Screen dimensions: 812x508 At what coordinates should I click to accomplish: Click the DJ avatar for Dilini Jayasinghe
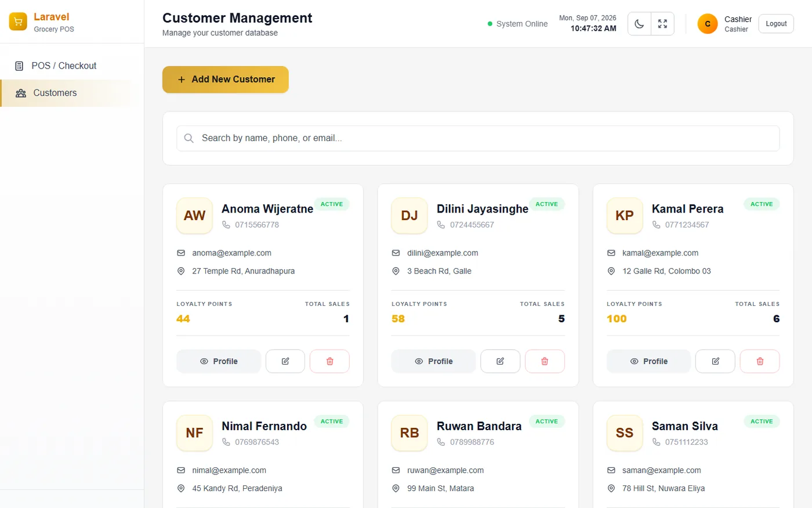click(409, 215)
